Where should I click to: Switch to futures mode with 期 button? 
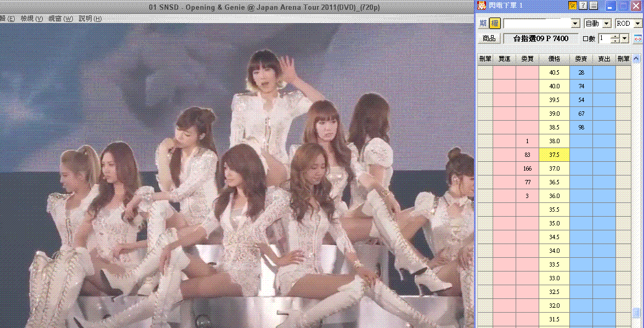[x=483, y=24]
